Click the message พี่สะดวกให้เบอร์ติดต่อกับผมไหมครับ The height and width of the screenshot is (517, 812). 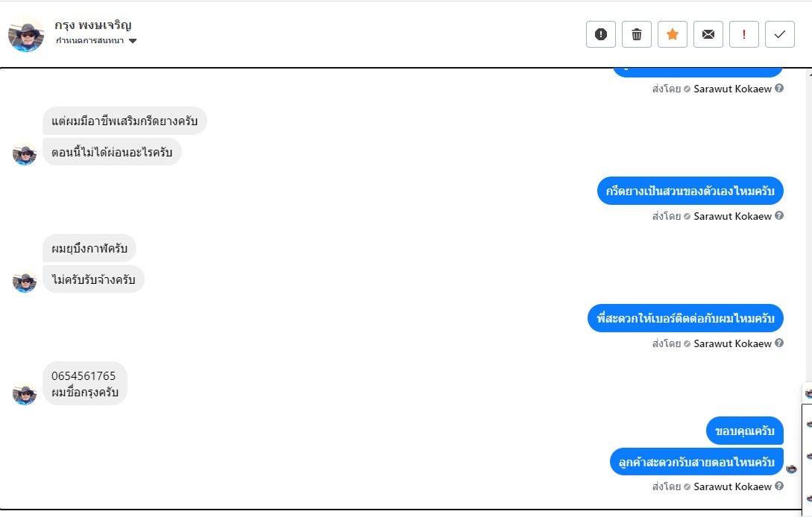pyautogui.click(x=685, y=318)
